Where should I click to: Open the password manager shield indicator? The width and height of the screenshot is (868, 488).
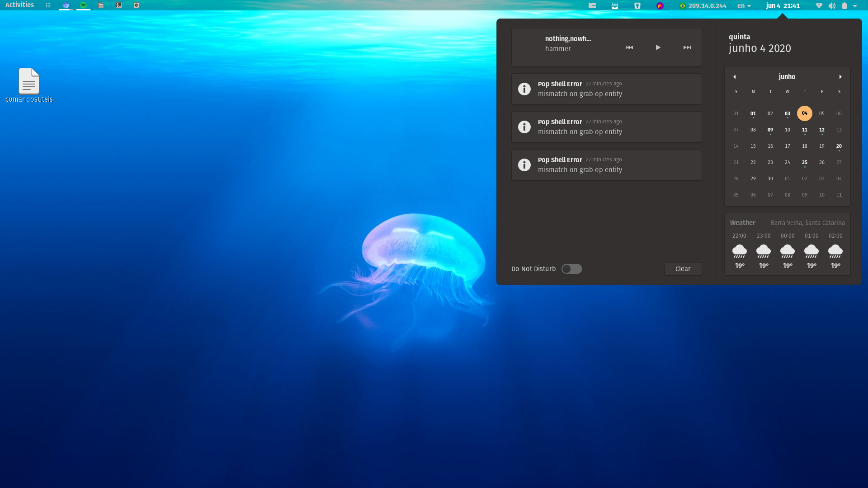point(637,6)
